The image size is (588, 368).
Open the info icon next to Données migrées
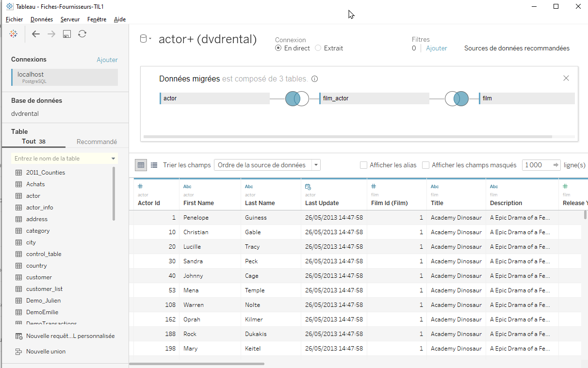[314, 79]
